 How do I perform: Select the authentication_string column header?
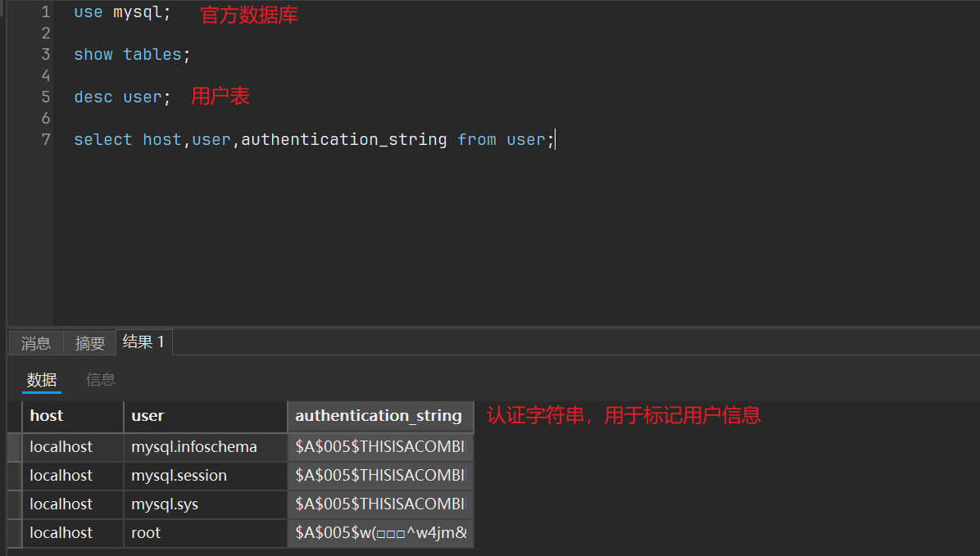click(380, 416)
